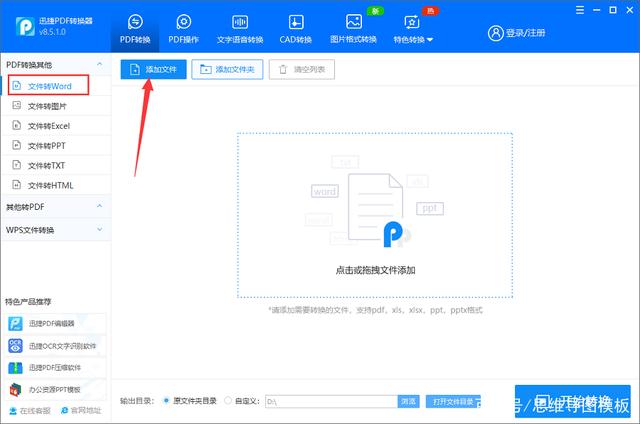This screenshot has height=424, width=640.
Task: Click the add-file page icon
Action: 135,69
